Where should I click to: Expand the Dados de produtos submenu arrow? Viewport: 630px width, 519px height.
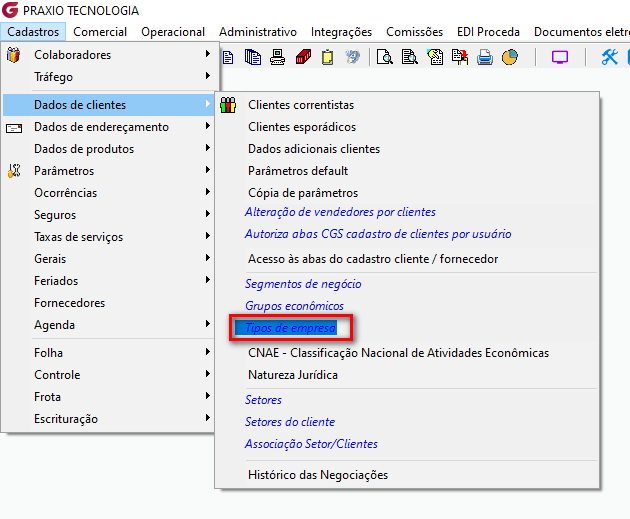pos(208,148)
